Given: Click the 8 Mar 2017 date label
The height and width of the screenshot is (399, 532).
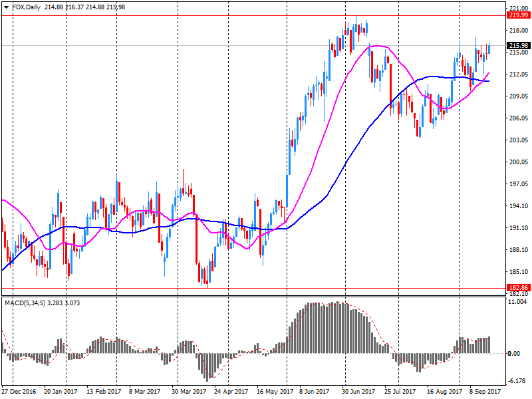Looking at the screenshot, I should point(144,391).
